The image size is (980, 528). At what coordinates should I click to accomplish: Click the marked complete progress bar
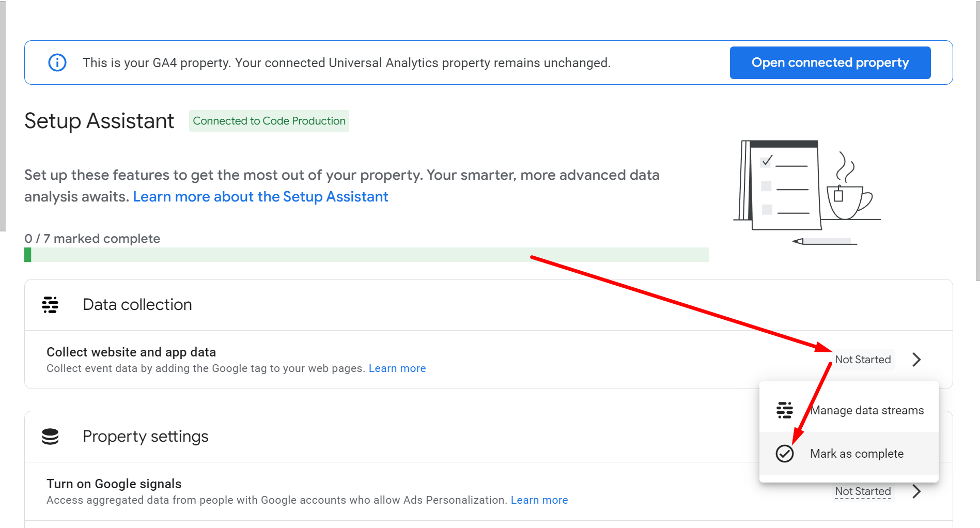click(x=367, y=255)
